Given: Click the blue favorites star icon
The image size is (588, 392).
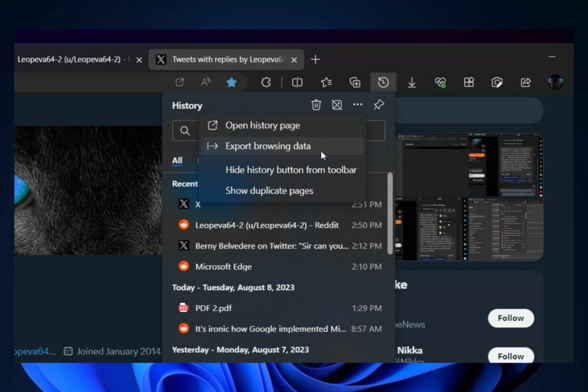Looking at the screenshot, I should 230,82.
